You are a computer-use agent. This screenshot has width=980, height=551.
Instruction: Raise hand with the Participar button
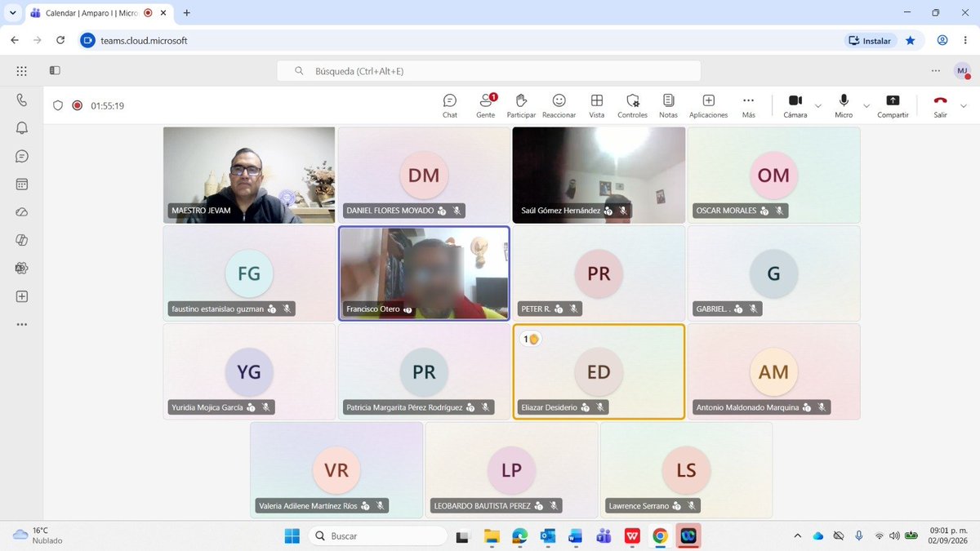pyautogui.click(x=521, y=105)
